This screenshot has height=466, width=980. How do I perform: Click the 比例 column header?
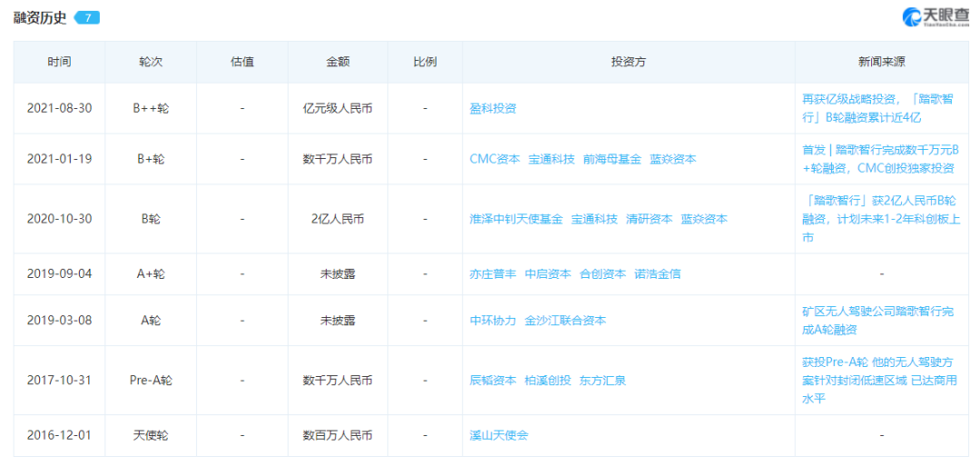click(425, 62)
